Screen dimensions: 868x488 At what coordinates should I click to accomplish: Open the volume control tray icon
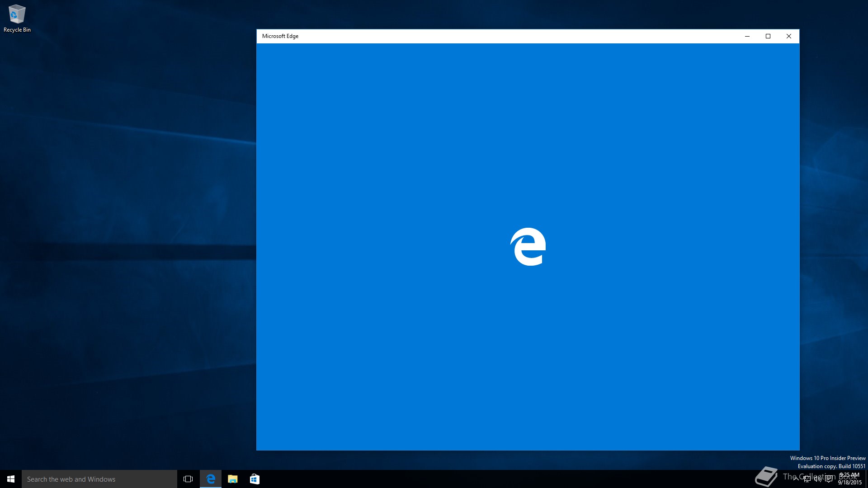point(817,479)
